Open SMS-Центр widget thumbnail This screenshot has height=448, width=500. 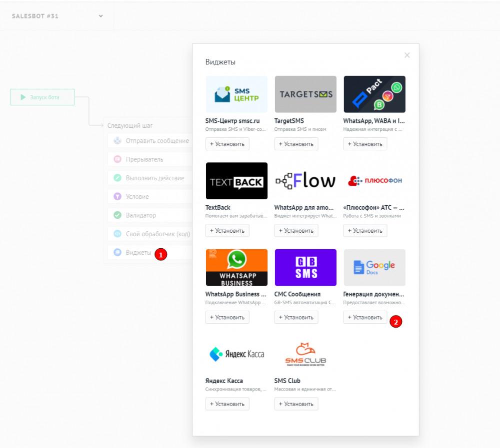236,94
